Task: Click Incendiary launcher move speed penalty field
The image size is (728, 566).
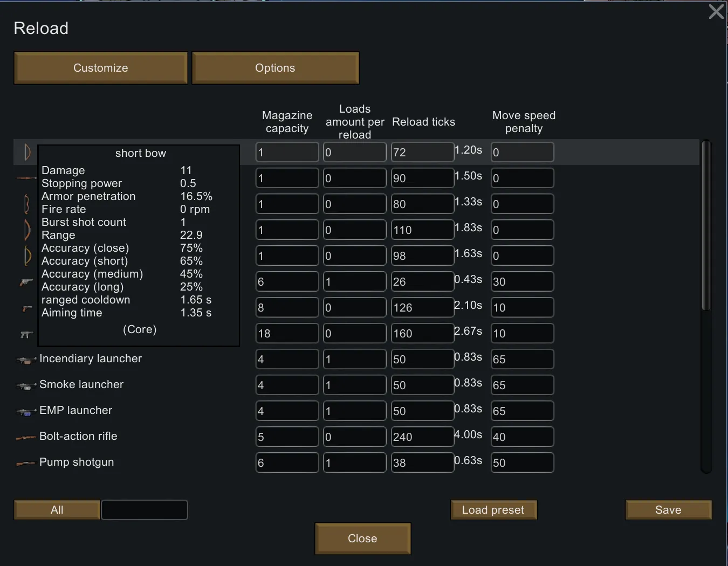Action: [x=522, y=359]
